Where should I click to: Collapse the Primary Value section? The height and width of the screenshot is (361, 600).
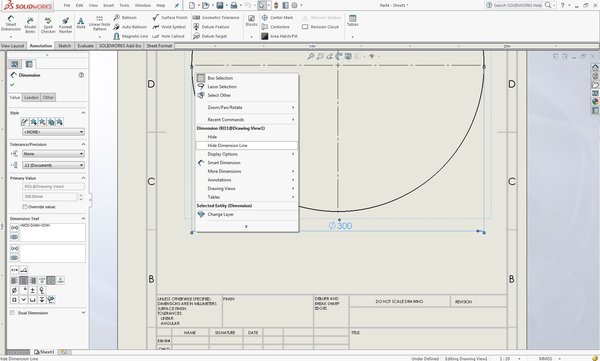(83, 178)
